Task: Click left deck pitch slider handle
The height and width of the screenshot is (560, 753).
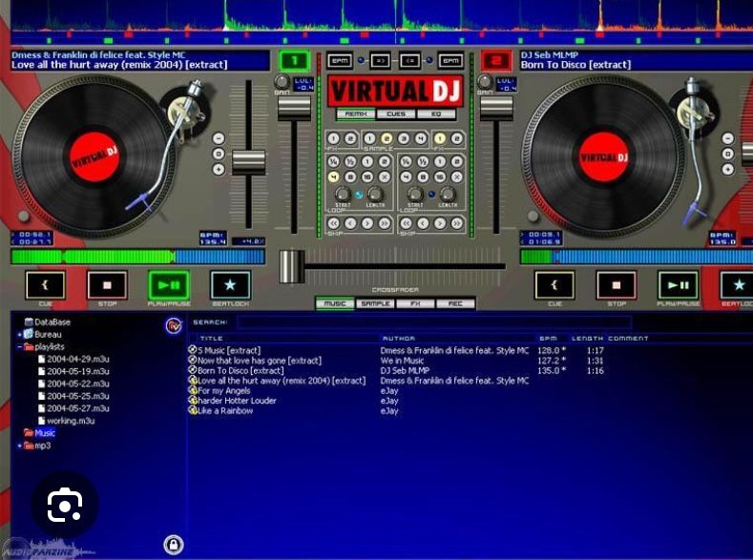Action: 249,162
